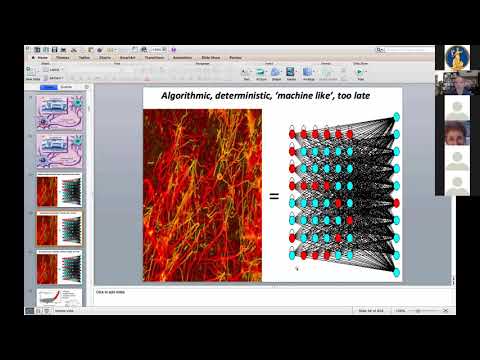Click the Play slide show icon

tap(359, 73)
